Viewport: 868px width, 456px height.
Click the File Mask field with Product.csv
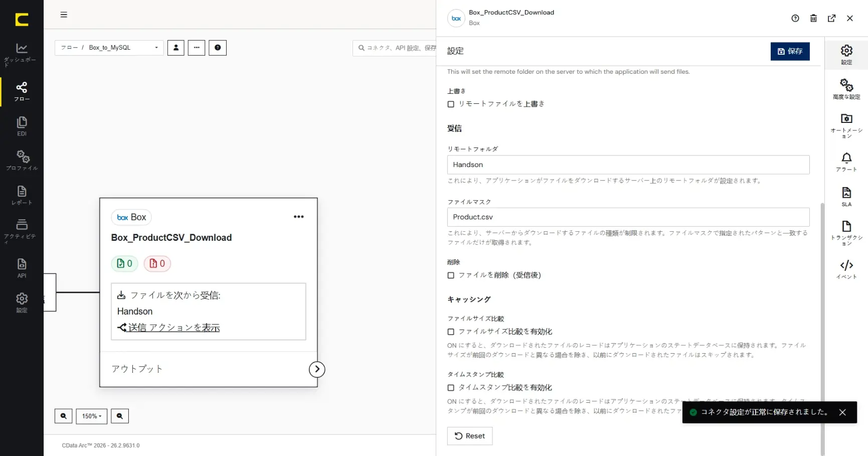pyautogui.click(x=628, y=217)
